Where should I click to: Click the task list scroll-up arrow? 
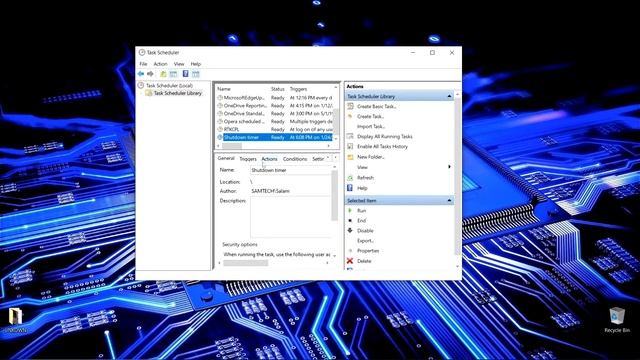point(336,88)
